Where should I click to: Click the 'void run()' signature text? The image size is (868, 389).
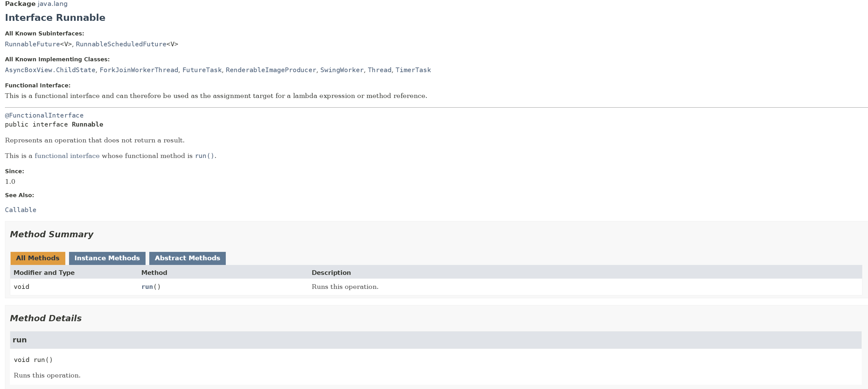click(x=33, y=360)
